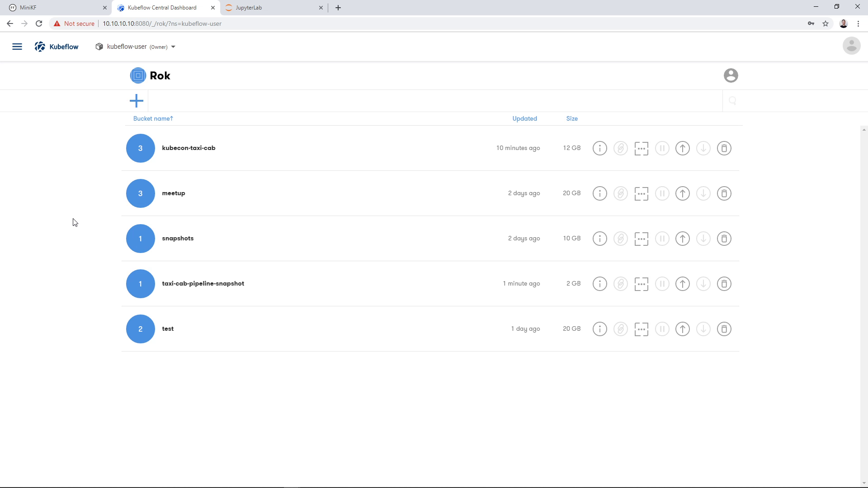Screen dimensions: 868x488
Task: Delete taxi-cab-pipeline-snapshot bucket with trash icon
Action: click(x=724, y=284)
